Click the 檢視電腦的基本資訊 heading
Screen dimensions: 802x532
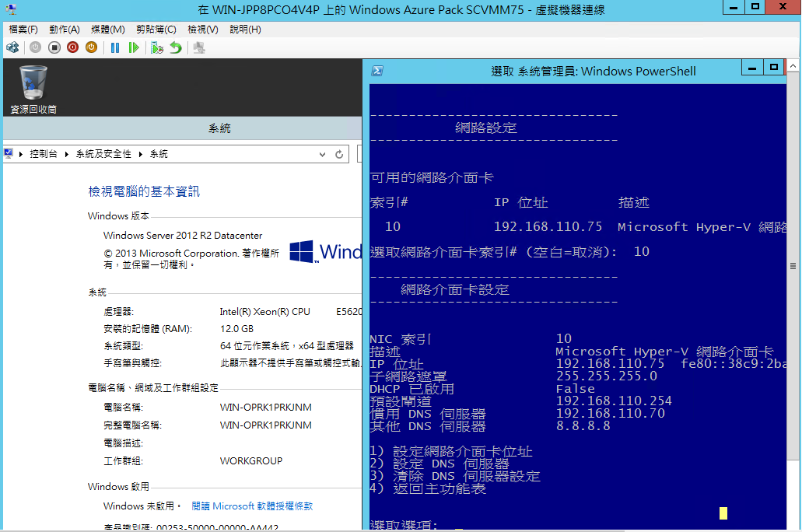pos(144,191)
